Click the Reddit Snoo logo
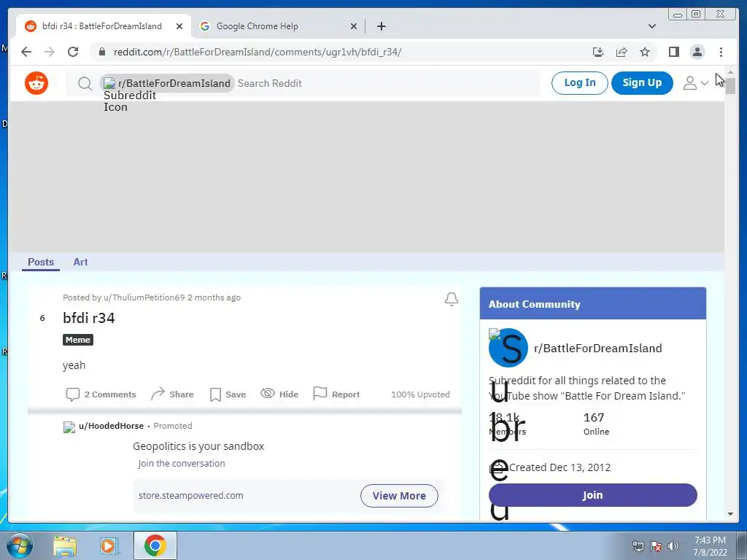The image size is (747, 560). point(36,83)
